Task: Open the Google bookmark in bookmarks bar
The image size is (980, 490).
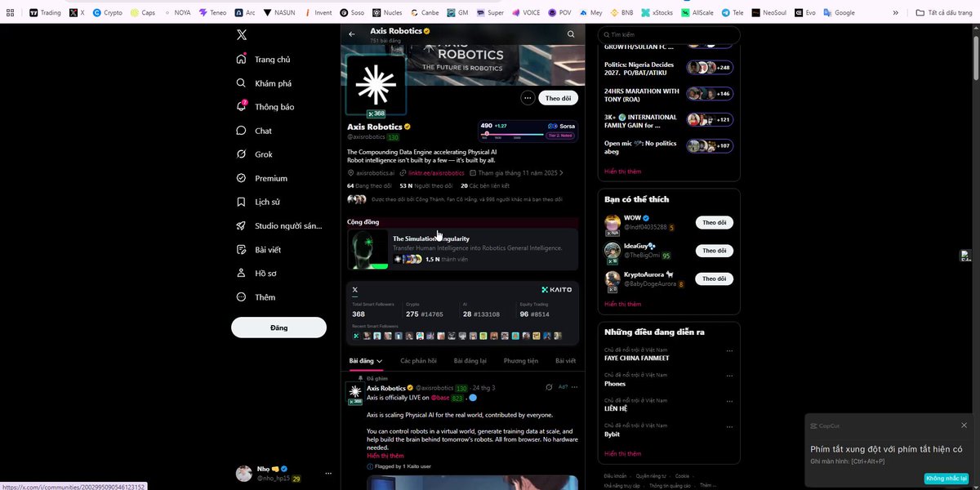Action: (839, 13)
